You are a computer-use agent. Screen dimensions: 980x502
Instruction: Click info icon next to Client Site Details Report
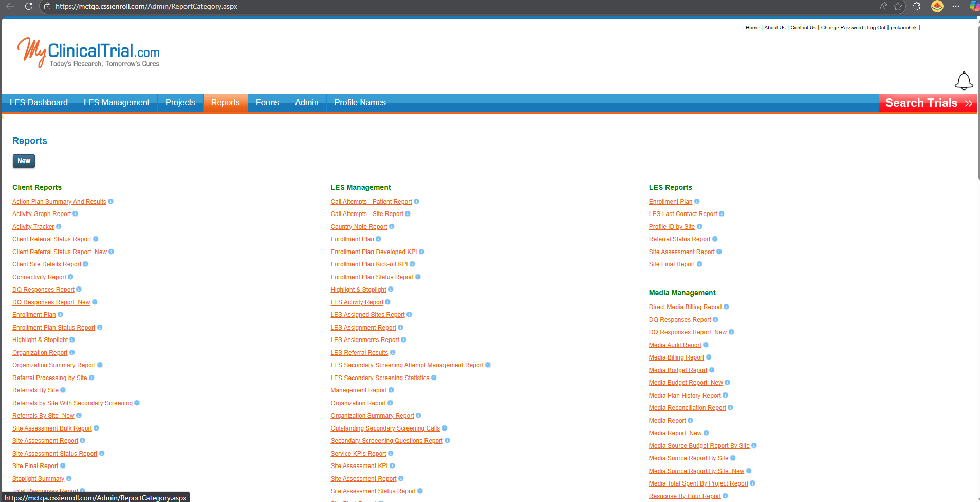85,264
